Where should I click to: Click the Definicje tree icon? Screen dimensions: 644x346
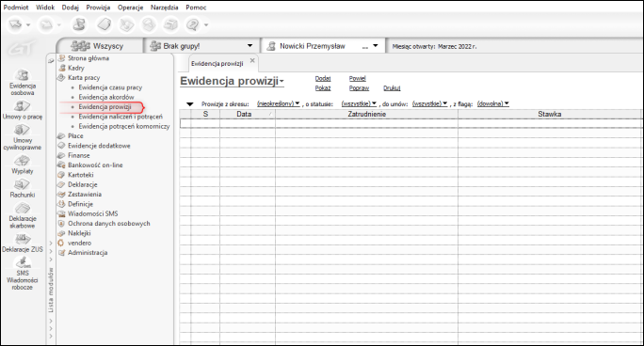(61, 204)
